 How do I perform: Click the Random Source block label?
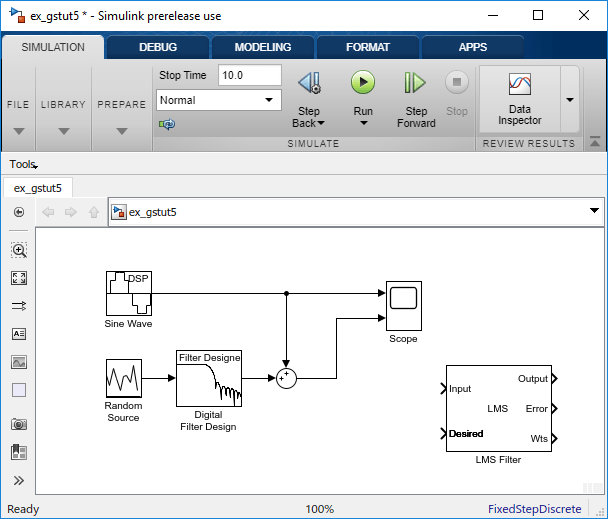point(123,412)
